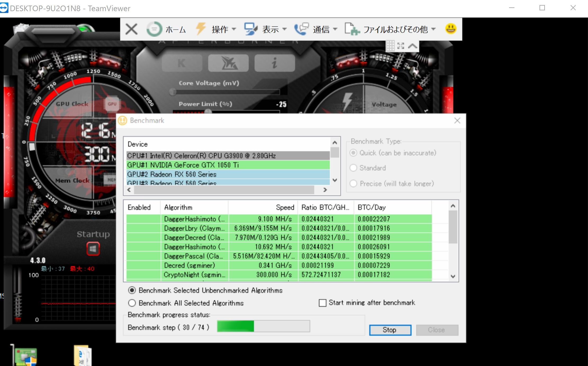Click the Benchmark window smiley icon
588x366 pixels.
coord(122,121)
